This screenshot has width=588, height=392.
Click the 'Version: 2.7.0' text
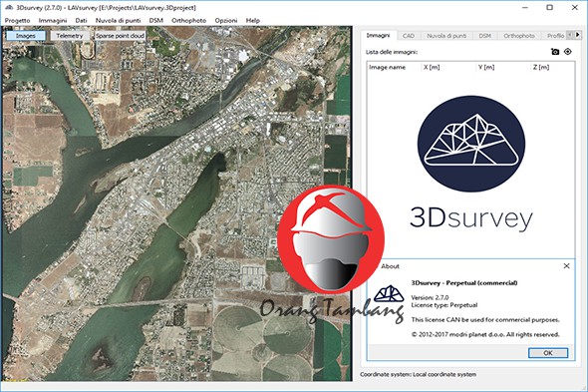(x=430, y=297)
